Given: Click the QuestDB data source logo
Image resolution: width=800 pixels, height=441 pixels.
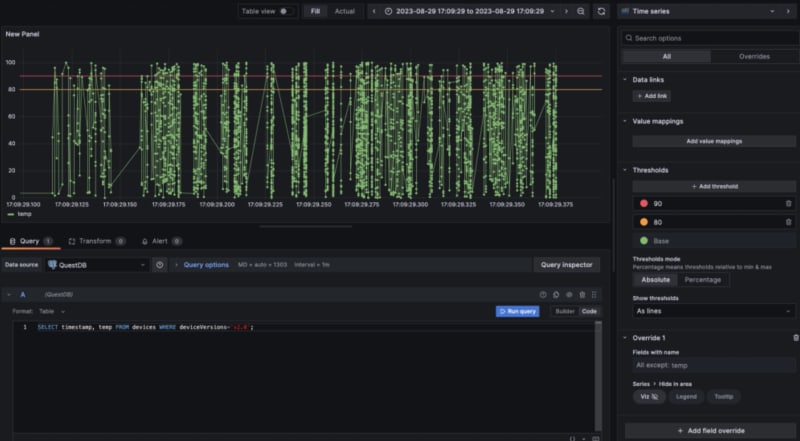Looking at the screenshot, I should coord(52,265).
